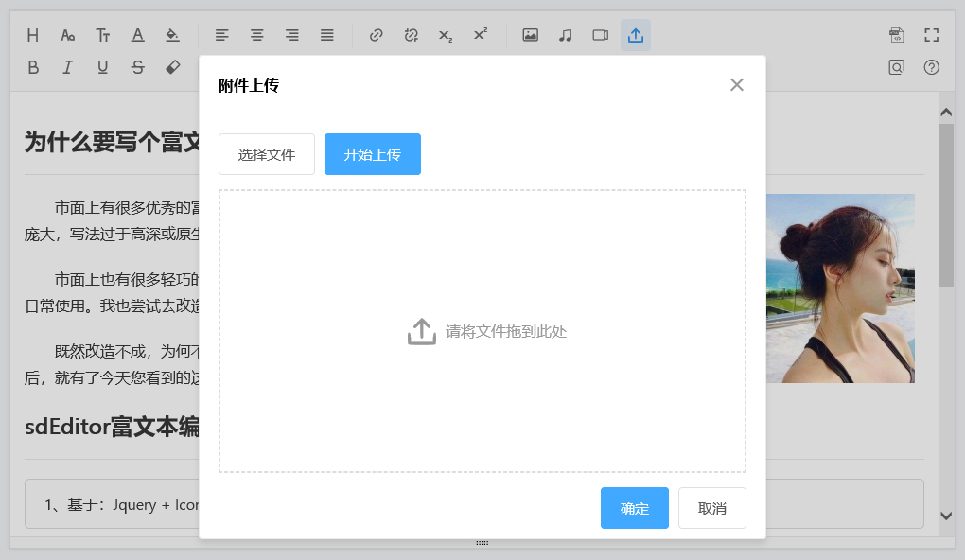Pick a font color from the color tool
965x560 pixels.
click(x=137, y=35)
